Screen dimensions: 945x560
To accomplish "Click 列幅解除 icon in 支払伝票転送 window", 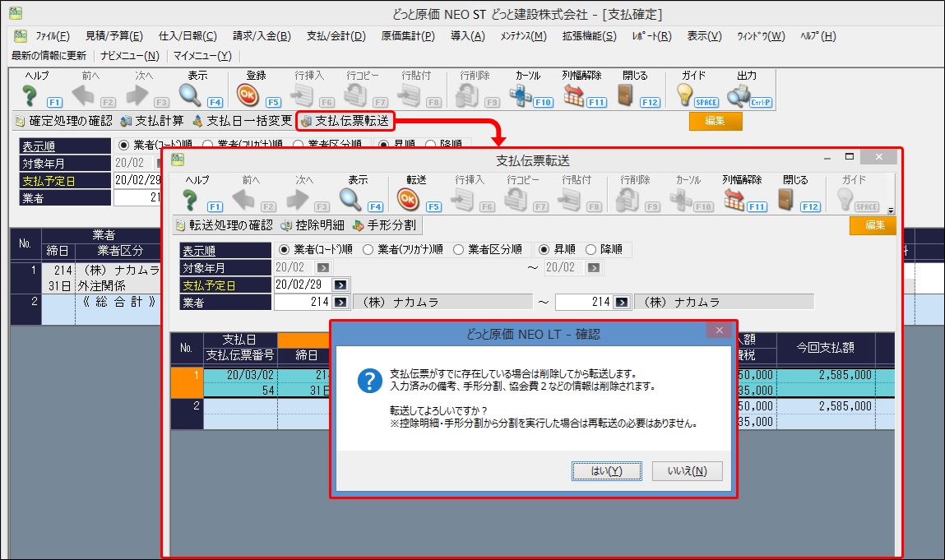I will click(734, 200).
